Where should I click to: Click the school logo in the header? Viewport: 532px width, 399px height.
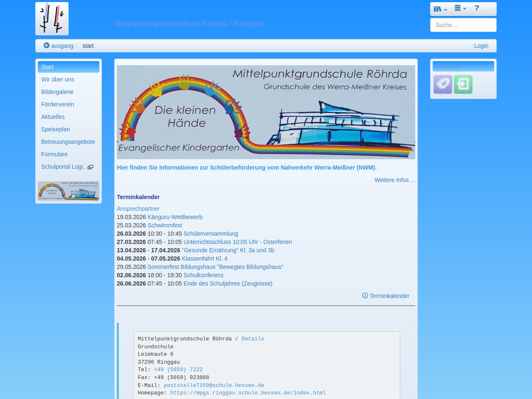[52, 19]
